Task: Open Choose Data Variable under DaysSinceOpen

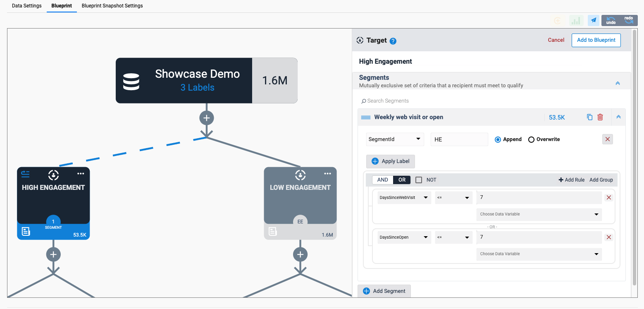Action: [539, 254]
